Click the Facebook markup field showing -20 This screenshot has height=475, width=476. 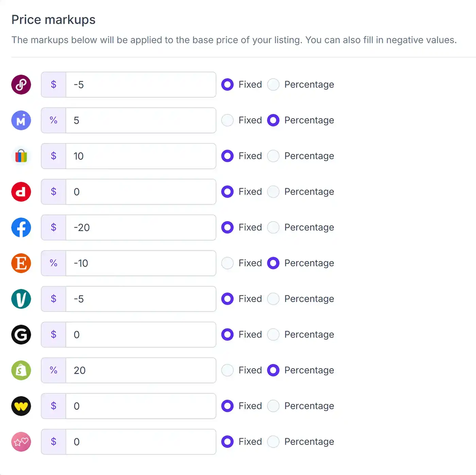click(x=139, y=227)
